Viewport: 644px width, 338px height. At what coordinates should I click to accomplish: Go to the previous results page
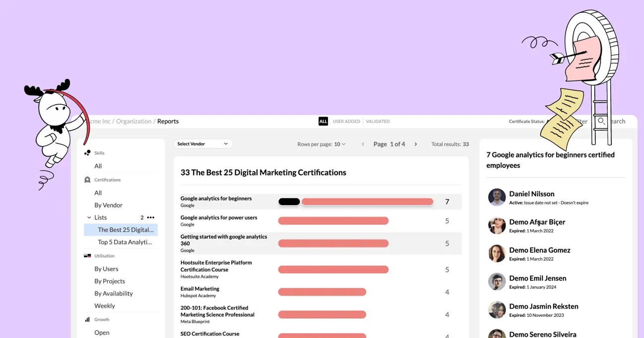pyautogui.click(x=363, y=144)
